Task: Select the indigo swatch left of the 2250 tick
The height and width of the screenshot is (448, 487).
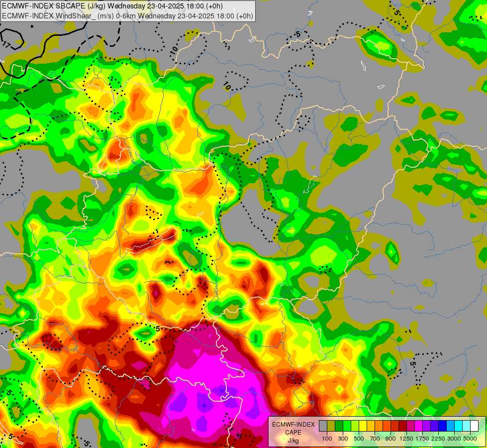Action: point(435,426)
